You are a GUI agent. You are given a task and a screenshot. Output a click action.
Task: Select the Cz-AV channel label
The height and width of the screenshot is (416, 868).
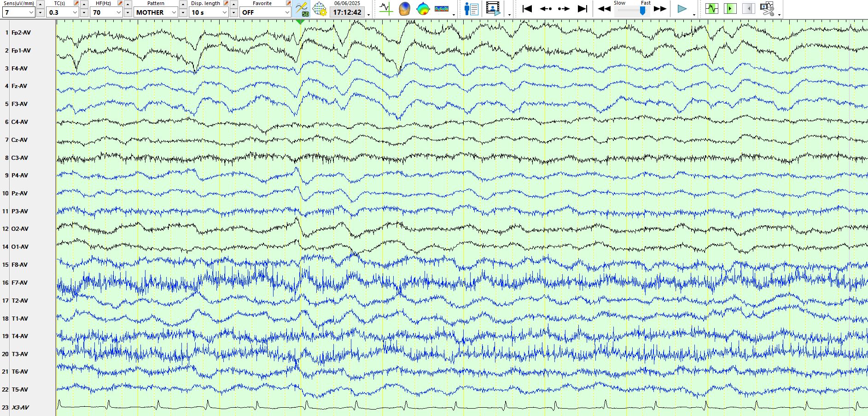tap(20, 140)
